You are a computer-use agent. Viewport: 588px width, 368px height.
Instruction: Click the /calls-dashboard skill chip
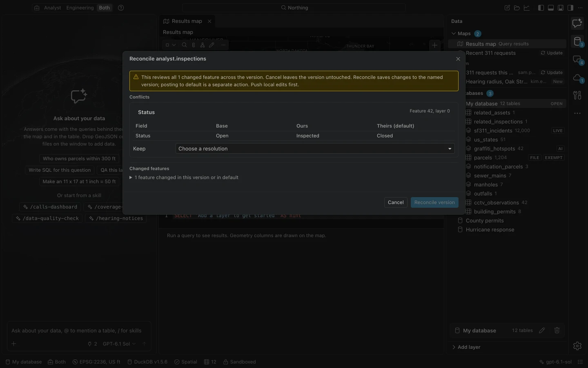(x=51, y=207)
